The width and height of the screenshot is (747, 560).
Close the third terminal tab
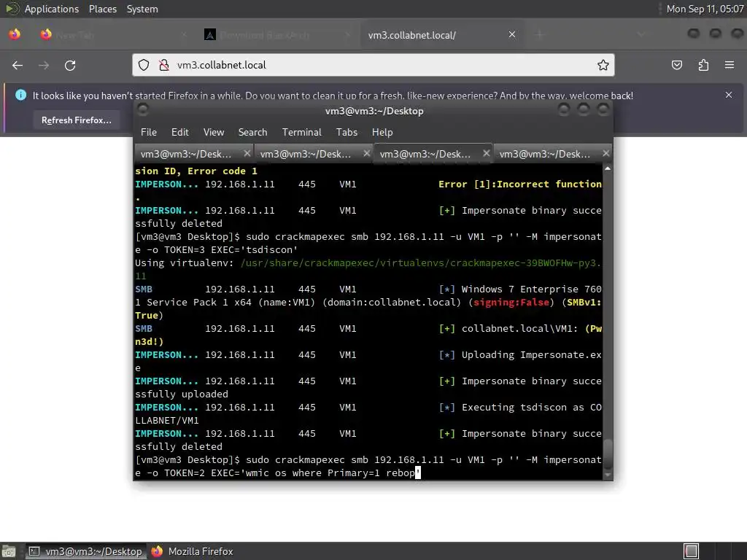click(x=486, y=153)
